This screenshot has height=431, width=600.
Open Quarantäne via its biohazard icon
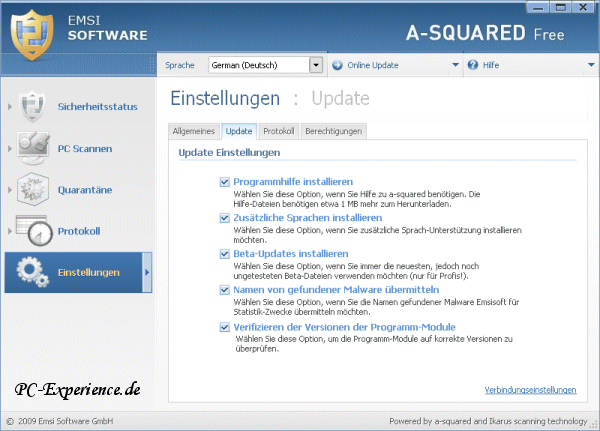pyautogui.click(x=33, y=189)
